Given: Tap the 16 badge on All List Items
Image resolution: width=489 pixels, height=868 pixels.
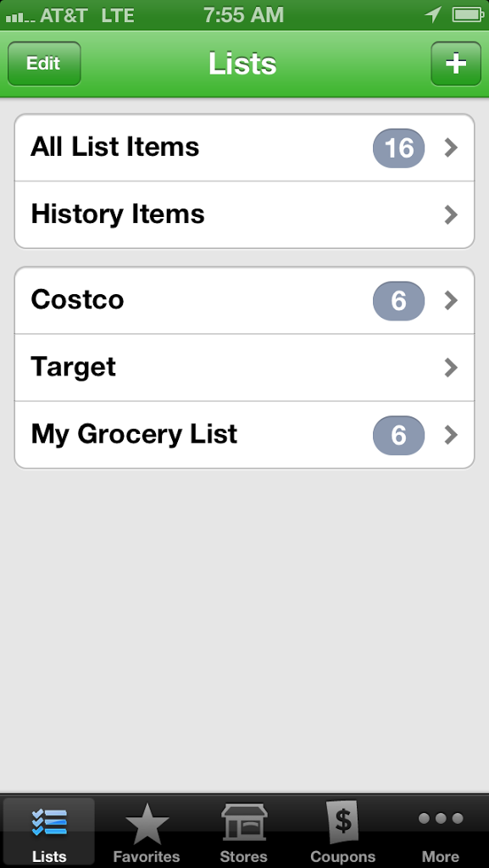Looking at the screenshot, I should pos(399,147).
